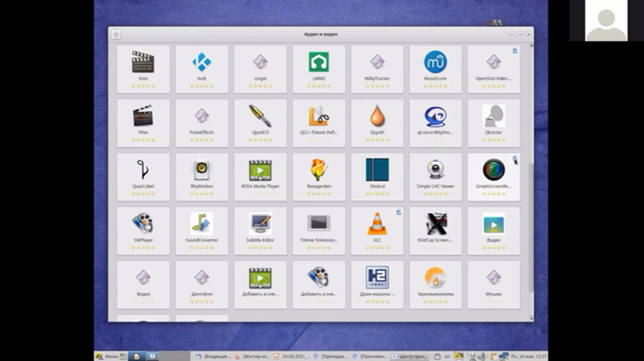Click the app list vertical scrollbar
The image size is (644, 361).
click(x=531, y=228)
